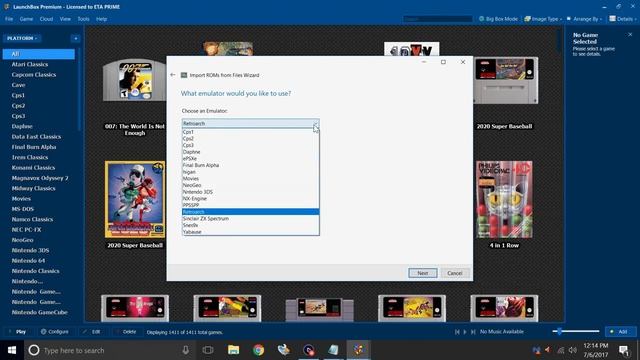This screenshot has width=640, height=360.
Task: Click the play music control
Action: click(x=465, y=332)
